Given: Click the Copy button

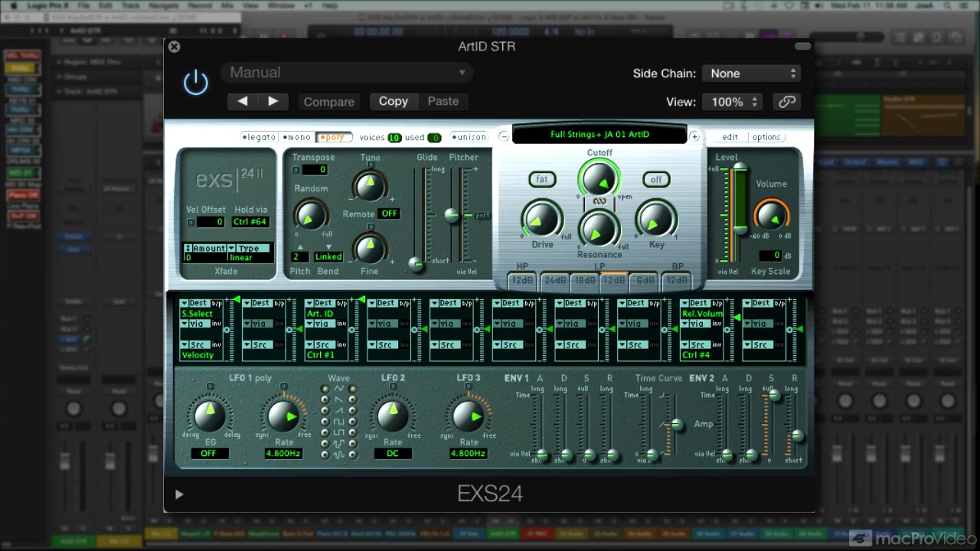Looking at the screenshot, I should coord(393,101).
